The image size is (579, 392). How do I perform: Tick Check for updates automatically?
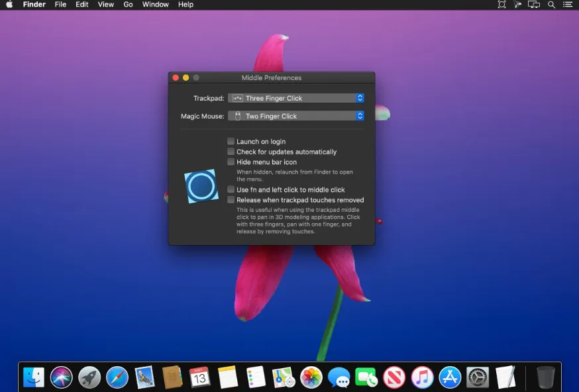231,152
